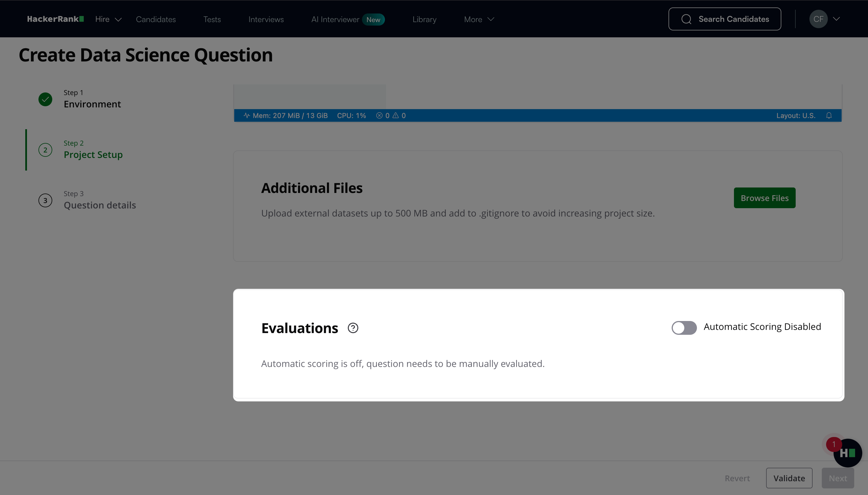Click the green Step 1 checkmark icon
The width and height of the screenshot is (868, 495).
tap(45, 99)
